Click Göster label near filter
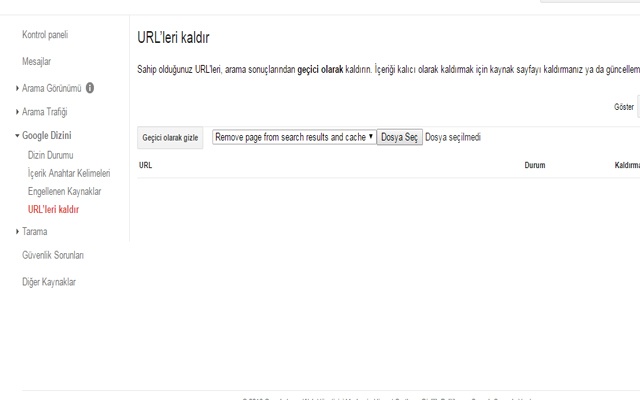This screenshot has height=400, width=640. pos(624,107)
